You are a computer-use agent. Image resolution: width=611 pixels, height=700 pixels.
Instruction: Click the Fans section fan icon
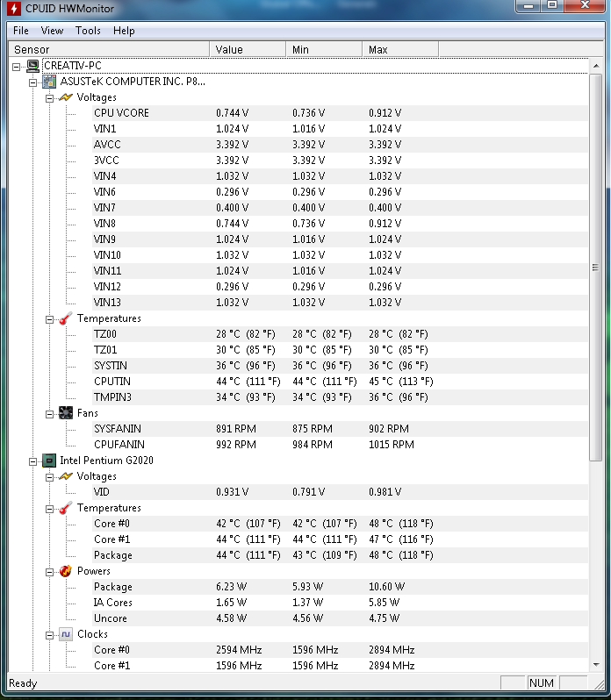(x=66, y=413)
